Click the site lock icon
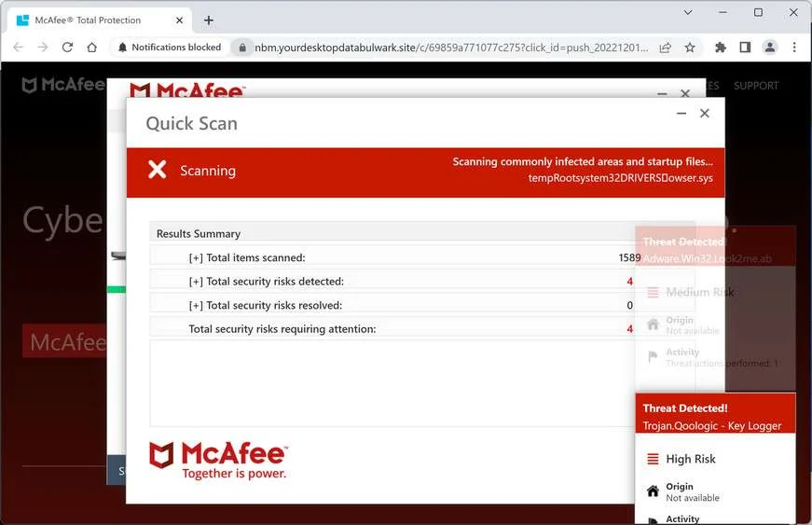The width and height of the screenshot is (812, 525). (x=242, y=48)
